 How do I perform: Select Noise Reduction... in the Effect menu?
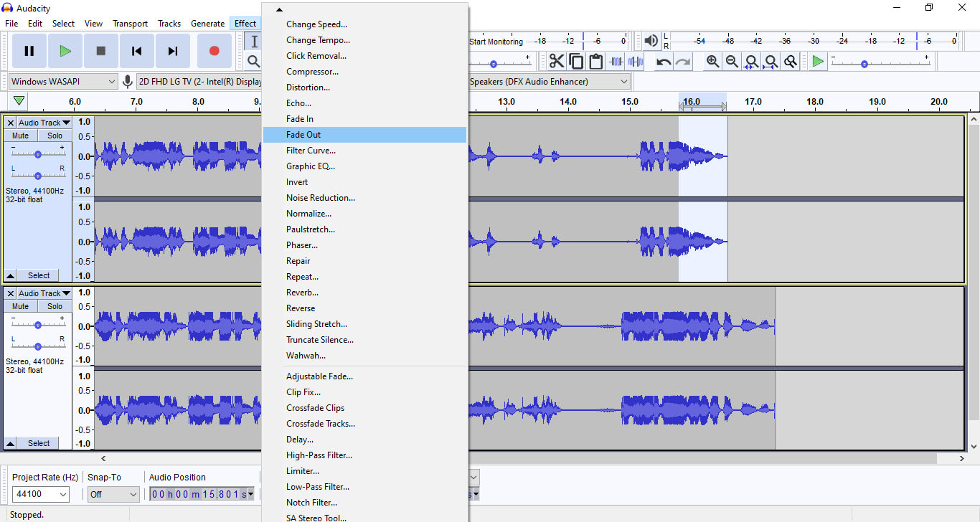point(365,198)
